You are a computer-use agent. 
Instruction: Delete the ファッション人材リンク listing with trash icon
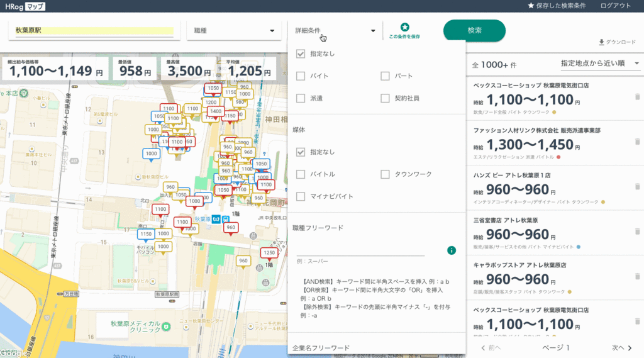pos(638,142)
